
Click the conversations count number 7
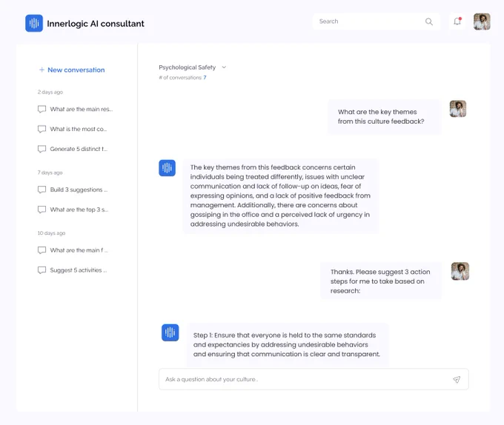click(205, 78)
